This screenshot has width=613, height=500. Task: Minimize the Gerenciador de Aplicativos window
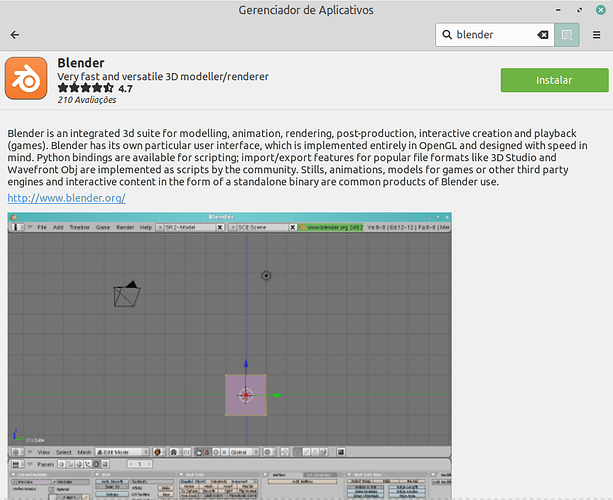coord(558,10)
